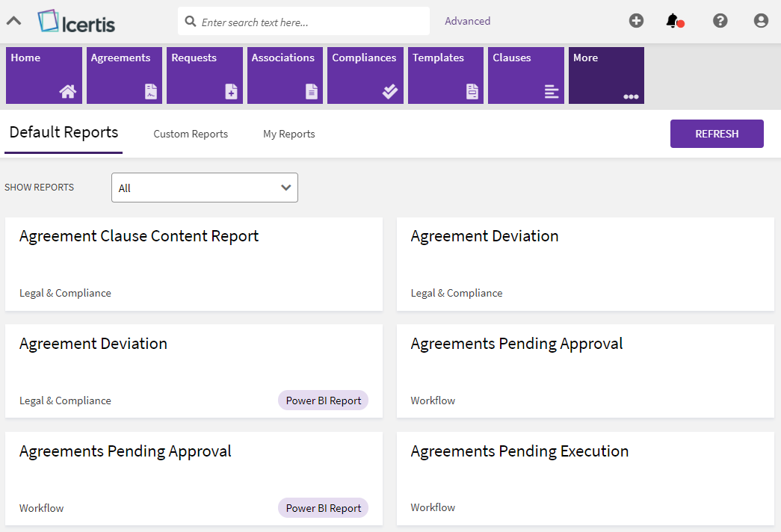Open the Show Reports dropdown
This screenshot has height=532, width=781.
click(205, 188)
